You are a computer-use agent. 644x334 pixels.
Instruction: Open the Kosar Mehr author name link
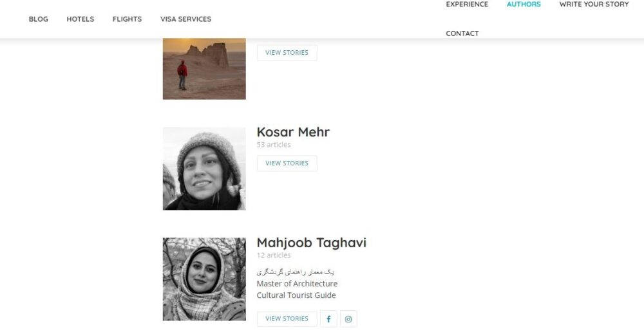pyautogui.click(x=293, y=132)
